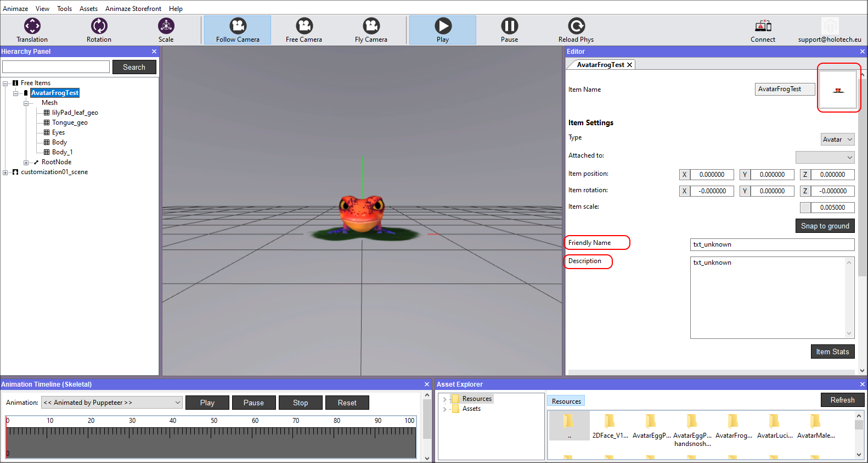This screenshot has height=463, width=868.
Task: Click the Item Name field
Action: [x=785, y=89]
